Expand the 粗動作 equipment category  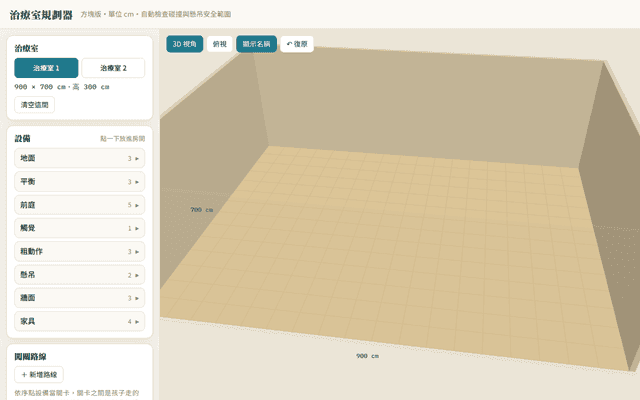(x=80, y=251)
